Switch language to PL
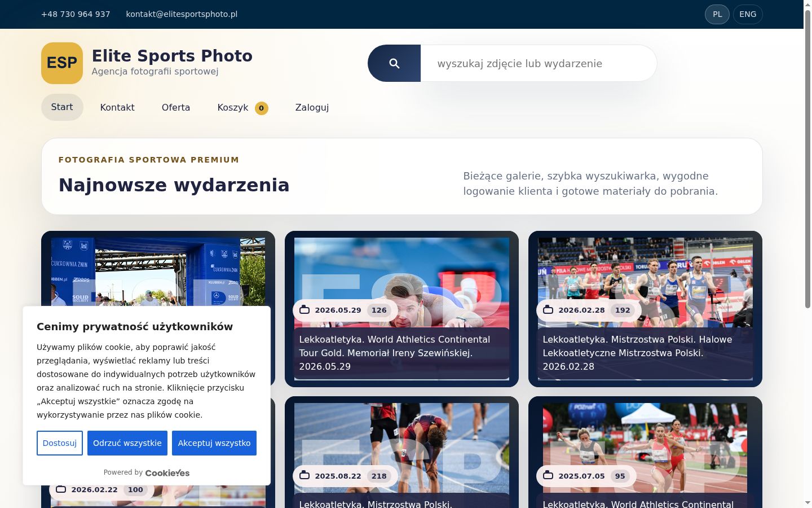 [717, 14]
